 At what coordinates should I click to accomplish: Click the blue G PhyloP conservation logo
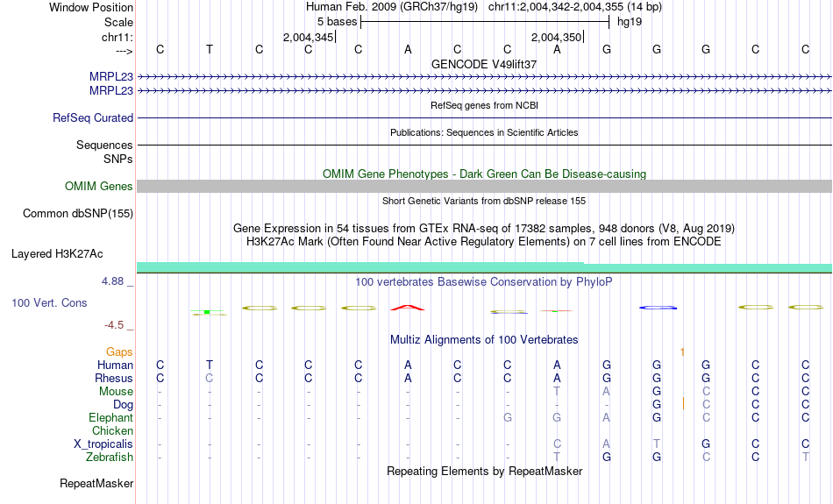pyautogui.click(x=658, y=308)
